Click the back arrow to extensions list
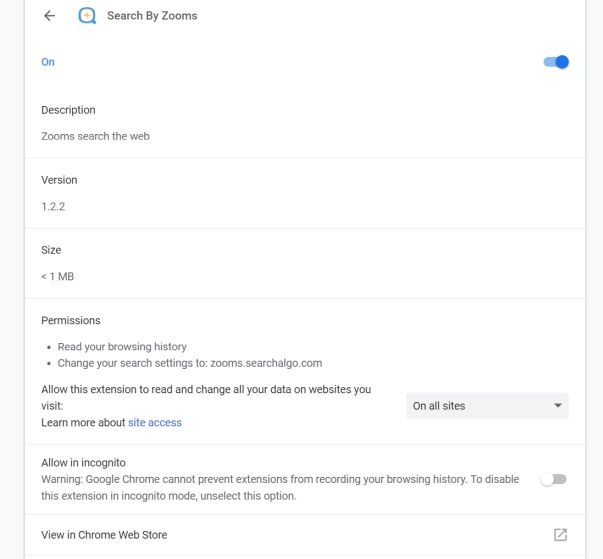The width and height of the screenshot is (603, 559). [x=49, y=17]
